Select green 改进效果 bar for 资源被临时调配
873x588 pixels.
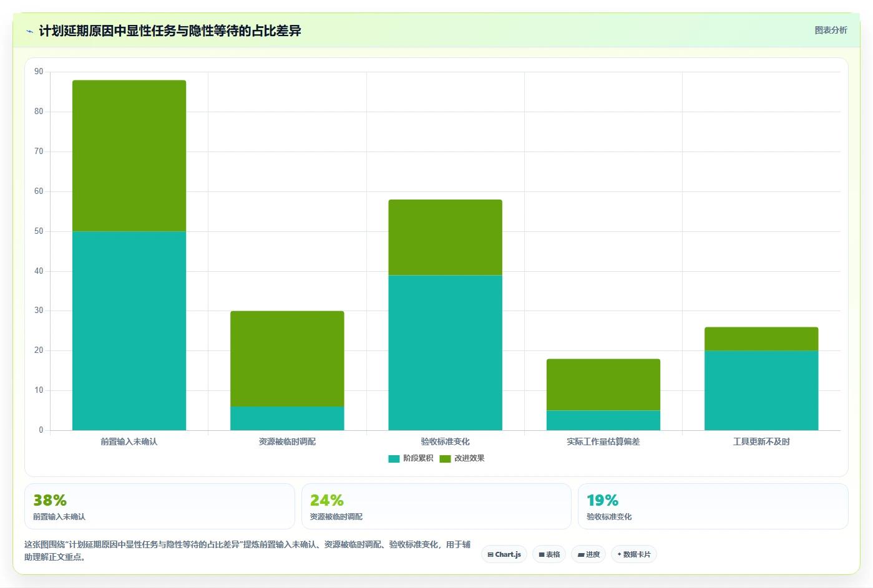pos(287,359)
